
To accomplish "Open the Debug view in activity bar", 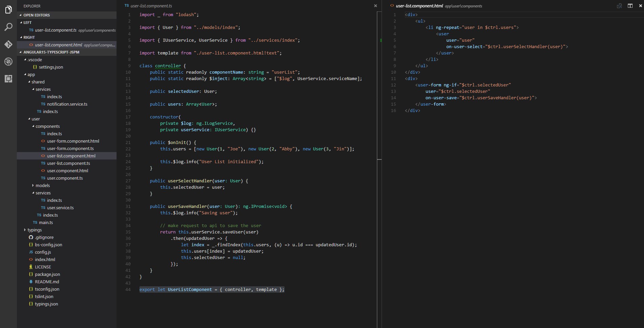I will click(8, 62).
